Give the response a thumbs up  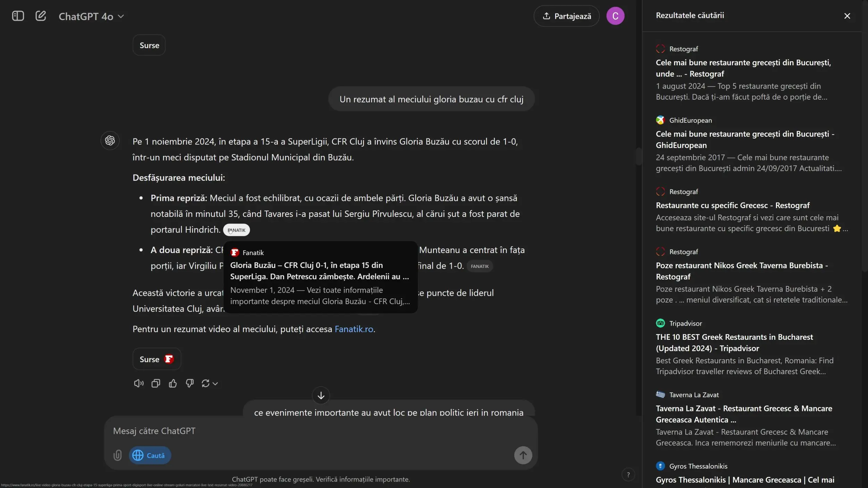point(173,383)
